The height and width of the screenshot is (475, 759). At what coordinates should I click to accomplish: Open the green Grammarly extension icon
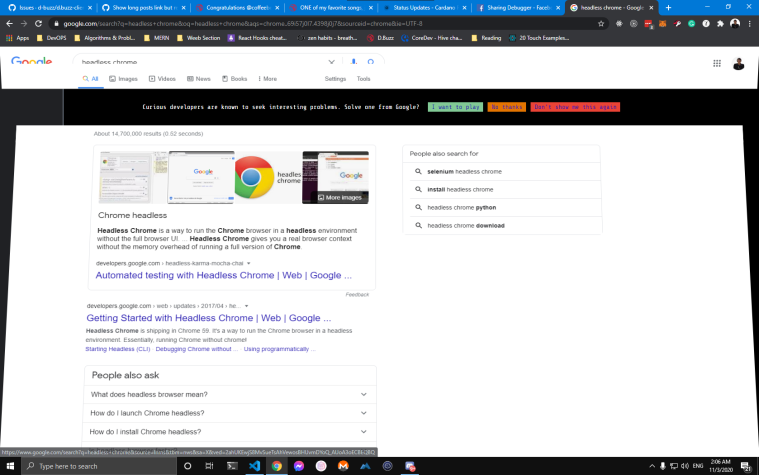point(692,23)
